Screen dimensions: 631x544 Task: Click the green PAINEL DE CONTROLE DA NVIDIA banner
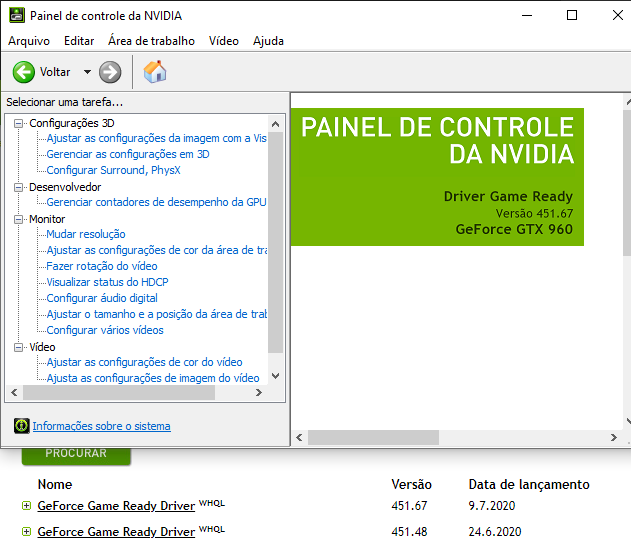[x=437, y=177]
